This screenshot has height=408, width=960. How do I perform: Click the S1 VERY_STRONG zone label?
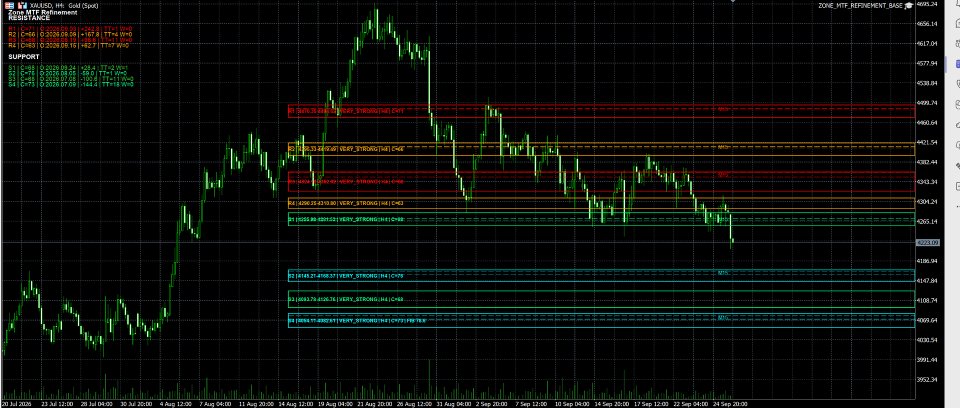click(x=346, y=219)
